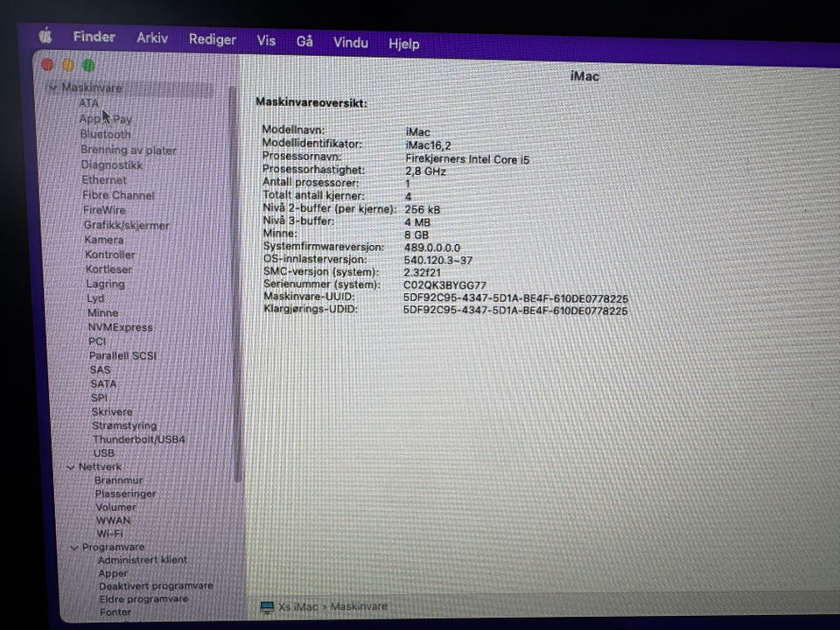This screenshot has height=630, width=840.
Task: Select Plasseringer under Nettverk
Action: click(125, 493)
